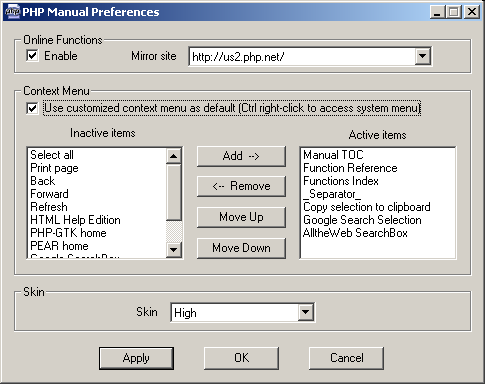Image resolution: width=485 pixels, height=384 pixels.
Task: Uncheck Use customized context menu as default
Action: click(x=32, y=108)
